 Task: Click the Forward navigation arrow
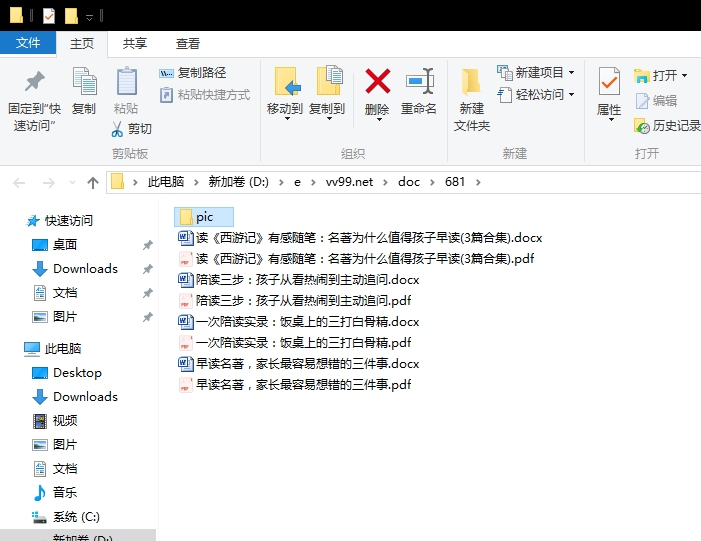[x=48, y=182]
